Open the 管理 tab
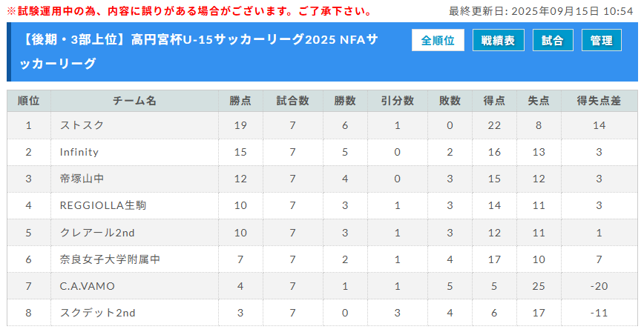Viewport: 644px width, 335px height. pyautogui.click(x=601, y=40)
